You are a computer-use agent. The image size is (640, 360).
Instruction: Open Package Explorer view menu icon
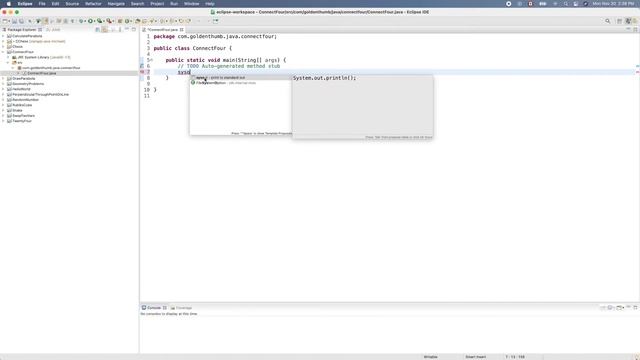pyautogui.click(x=120, y=29)
